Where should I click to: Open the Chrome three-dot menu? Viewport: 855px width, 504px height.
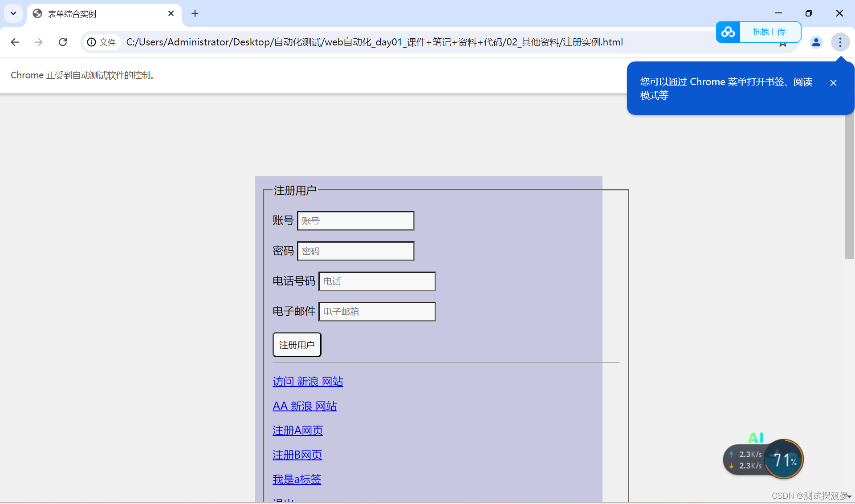[x=840, y=42]
